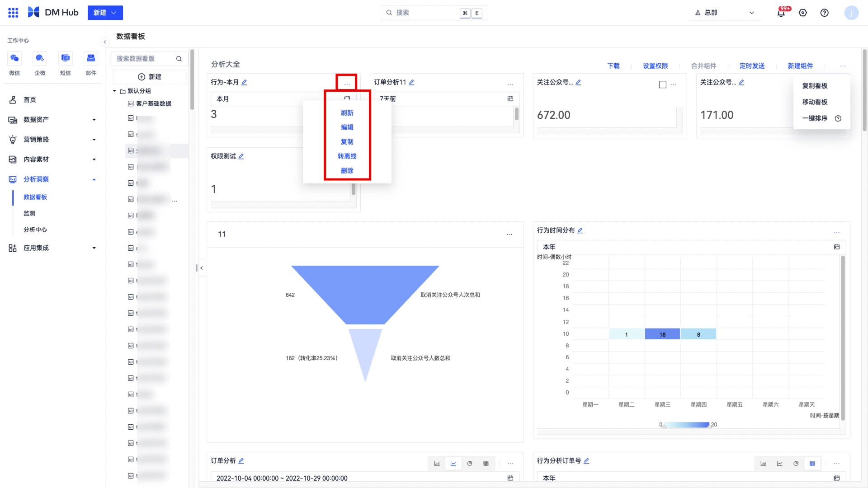Open calendar icon in 行为时间分布 本年 field
The image size is (868, 488).
coord(837,247)
